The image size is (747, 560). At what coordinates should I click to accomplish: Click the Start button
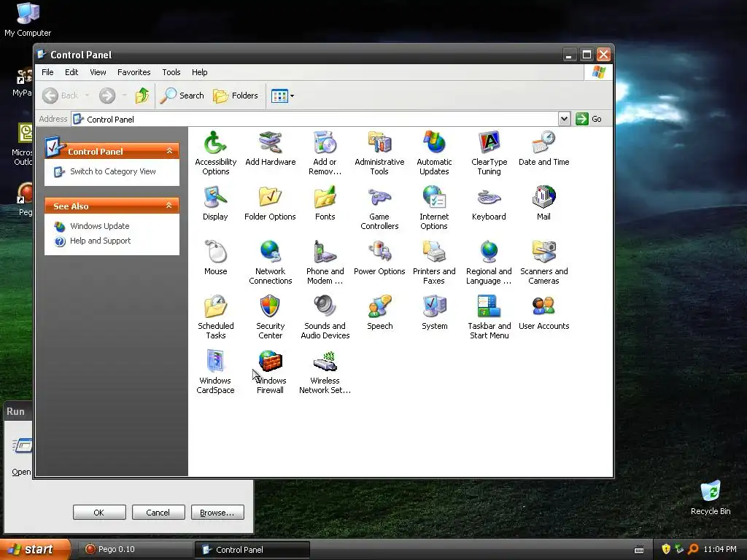pyautogui.click(x=34, y=549)
